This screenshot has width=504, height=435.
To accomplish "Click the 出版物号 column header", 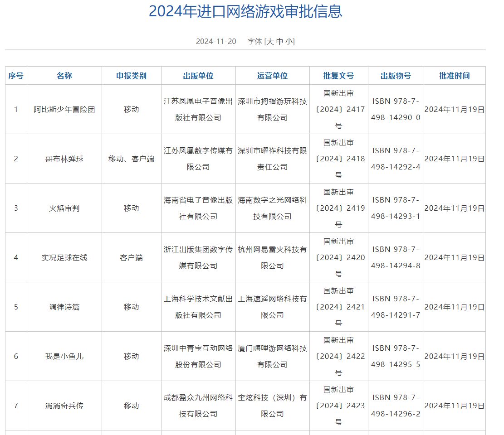I will (x=396, y=76).
